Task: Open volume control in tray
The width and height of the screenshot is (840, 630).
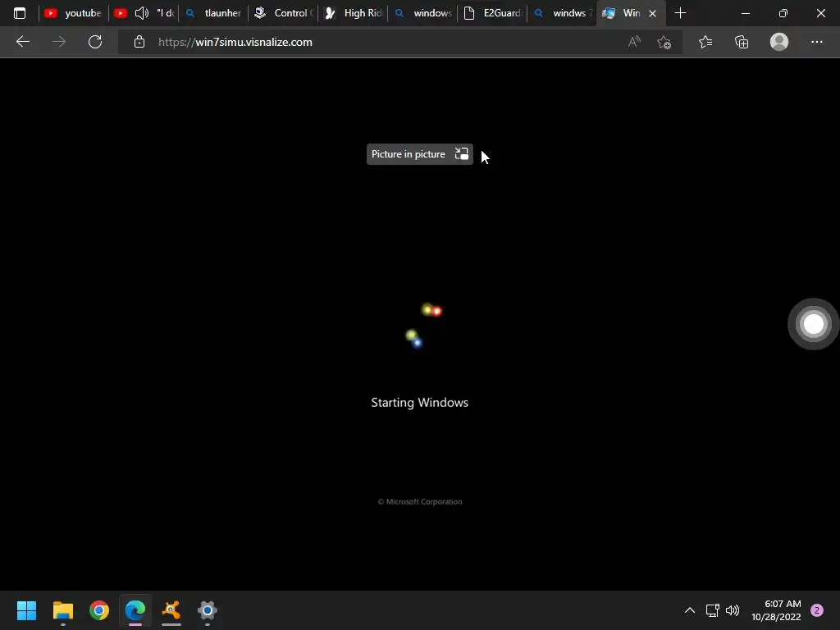Action: tap(733, 610)
